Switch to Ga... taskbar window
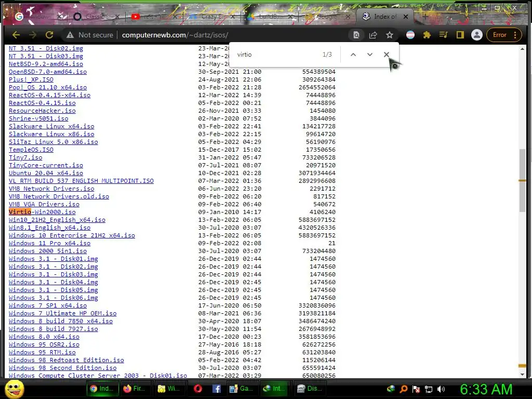 point(241,389)
